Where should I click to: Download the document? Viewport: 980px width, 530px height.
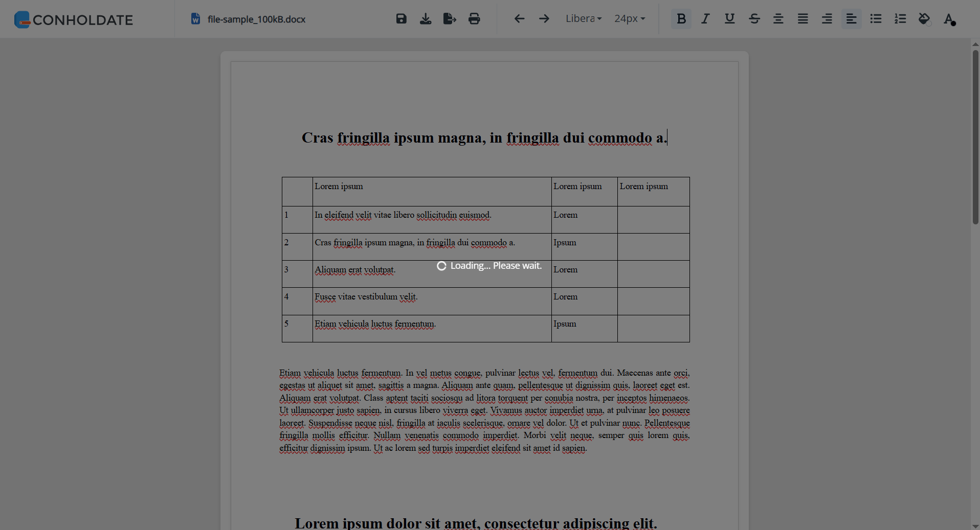point(426,19)
